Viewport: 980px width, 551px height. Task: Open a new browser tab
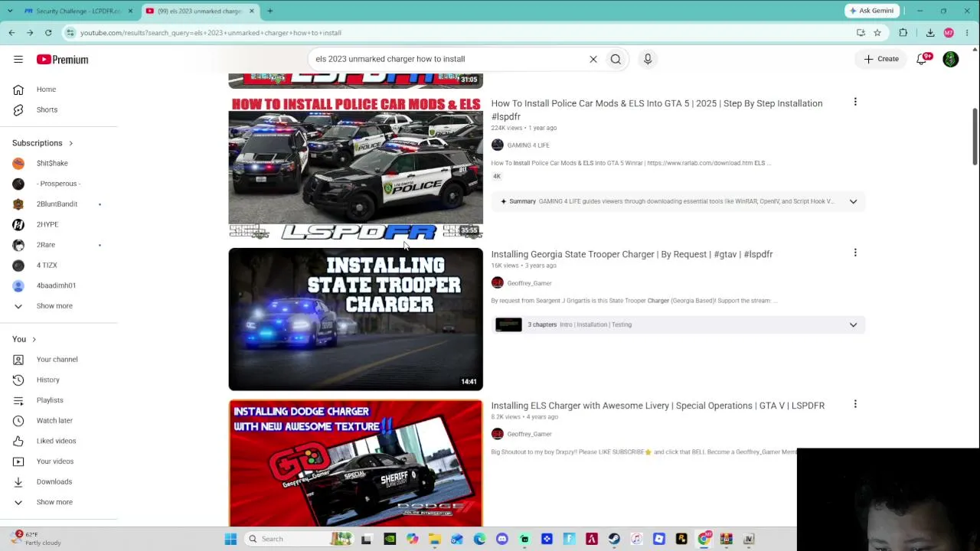point(269,11)
